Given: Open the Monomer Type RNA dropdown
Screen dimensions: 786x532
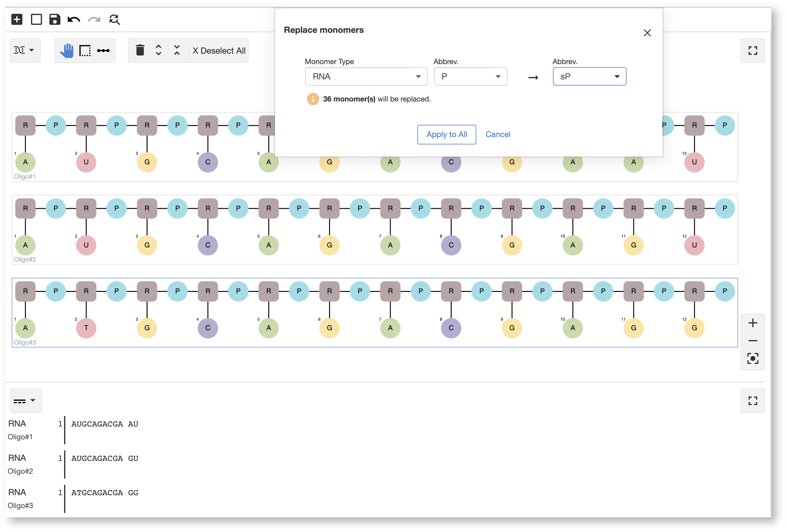Looking at the screenshot, I should [x=366, y=76].
